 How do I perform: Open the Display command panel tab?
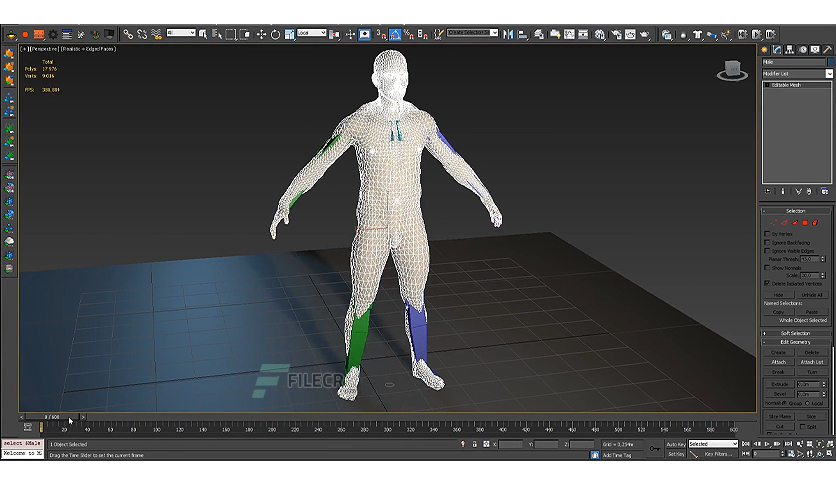click(815, 50)
